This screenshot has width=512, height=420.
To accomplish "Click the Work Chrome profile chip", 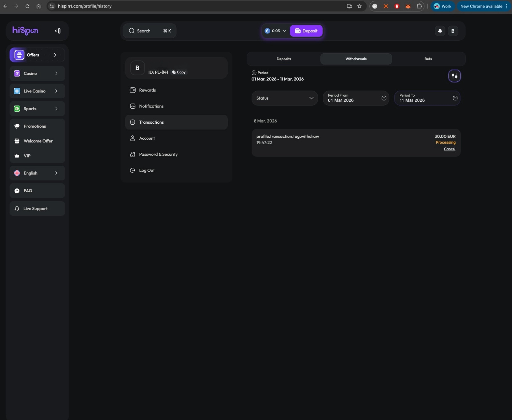I will point(442,6).
